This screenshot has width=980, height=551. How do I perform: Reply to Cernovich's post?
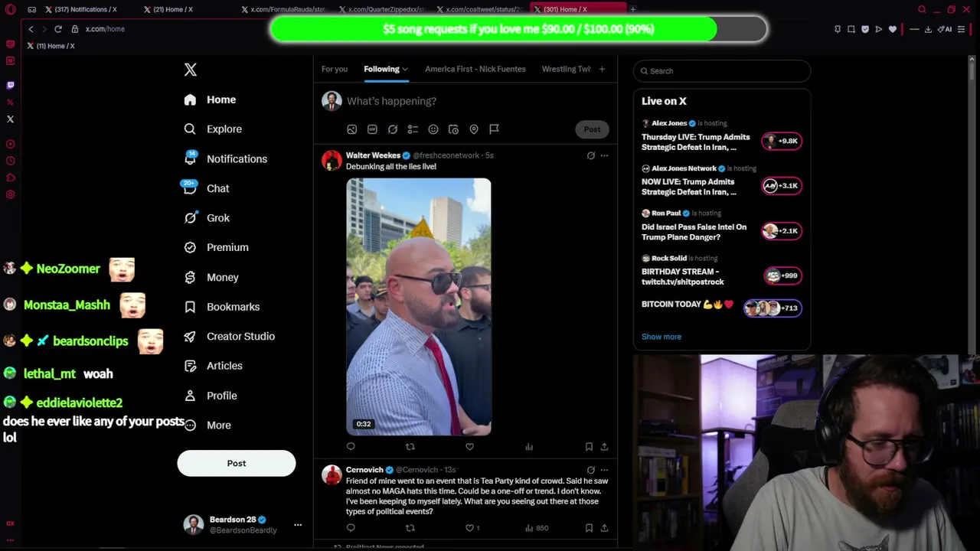351,528
